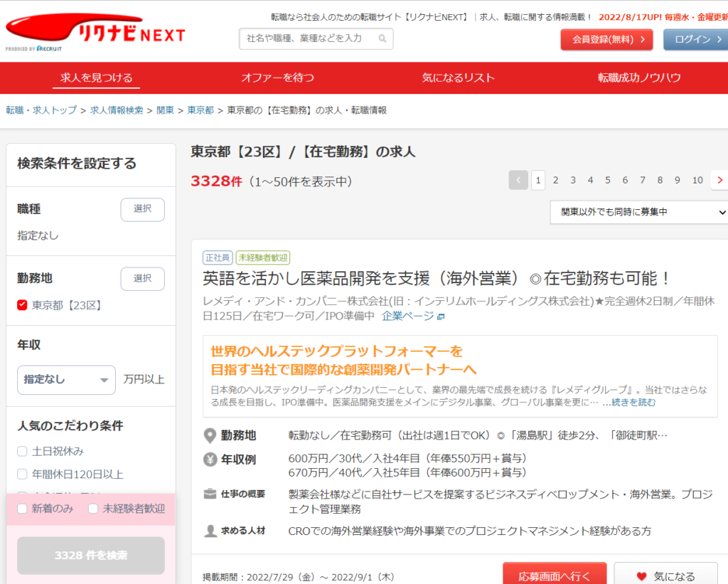This screenshot has width=728, height=584.
Task: Open the 年収 指定なし dropdown
Action: [66, 380]
